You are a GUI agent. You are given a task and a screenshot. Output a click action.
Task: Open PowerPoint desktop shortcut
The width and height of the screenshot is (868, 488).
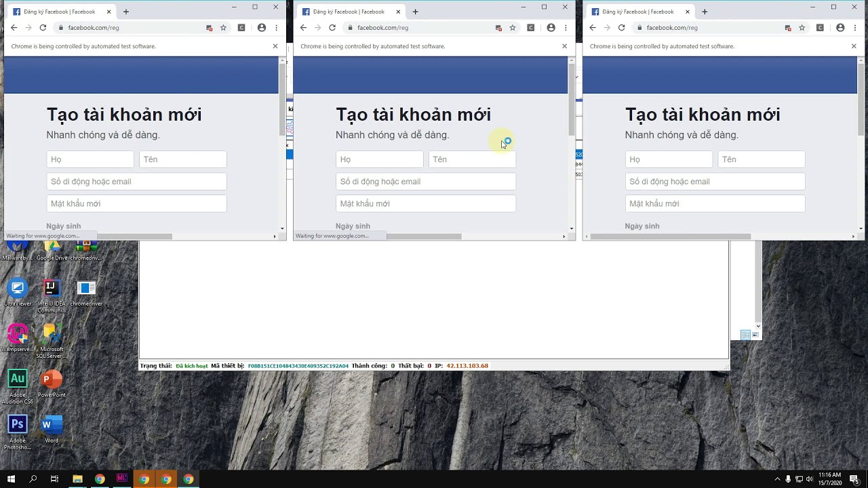point(52,383)
